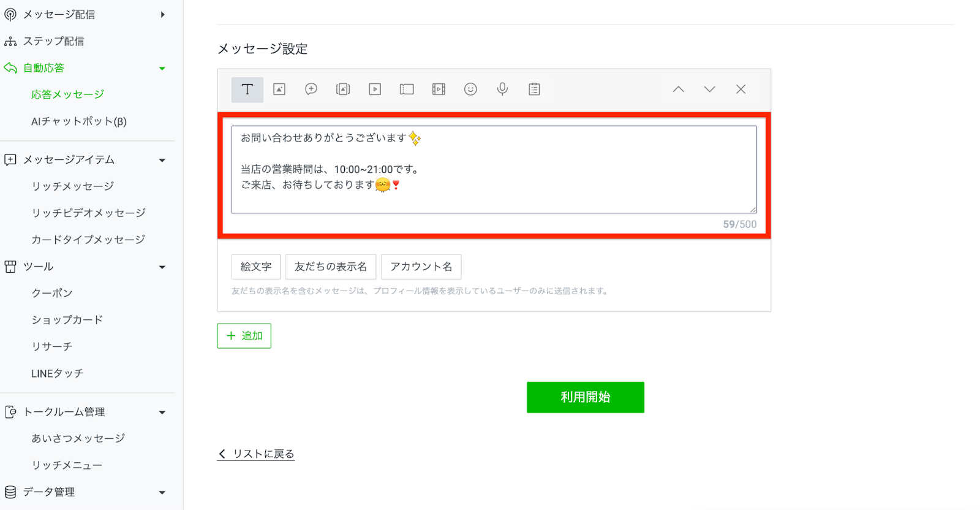The height and width of the screenshot is (510, 980).
Task: Select the emoji sticker icon in toolbar
Action: (470, 89)
